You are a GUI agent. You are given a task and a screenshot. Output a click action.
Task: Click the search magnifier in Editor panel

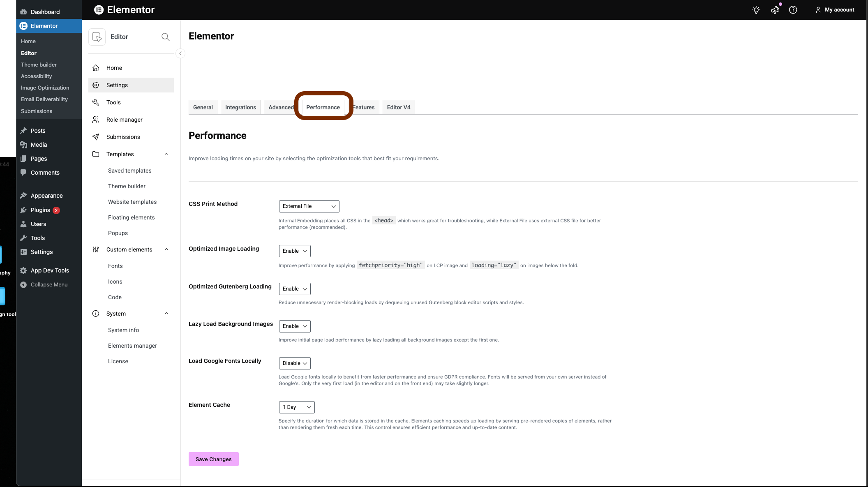165,37
